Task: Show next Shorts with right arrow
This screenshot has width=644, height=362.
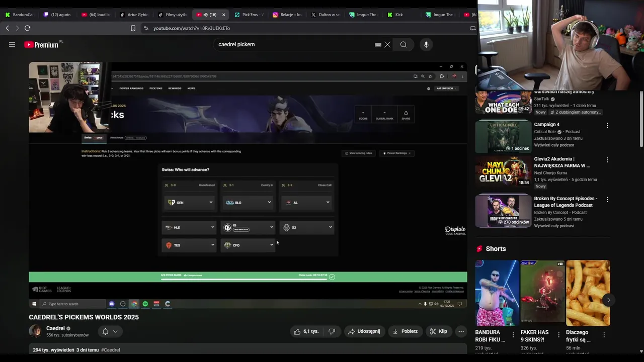Action: 608,300
